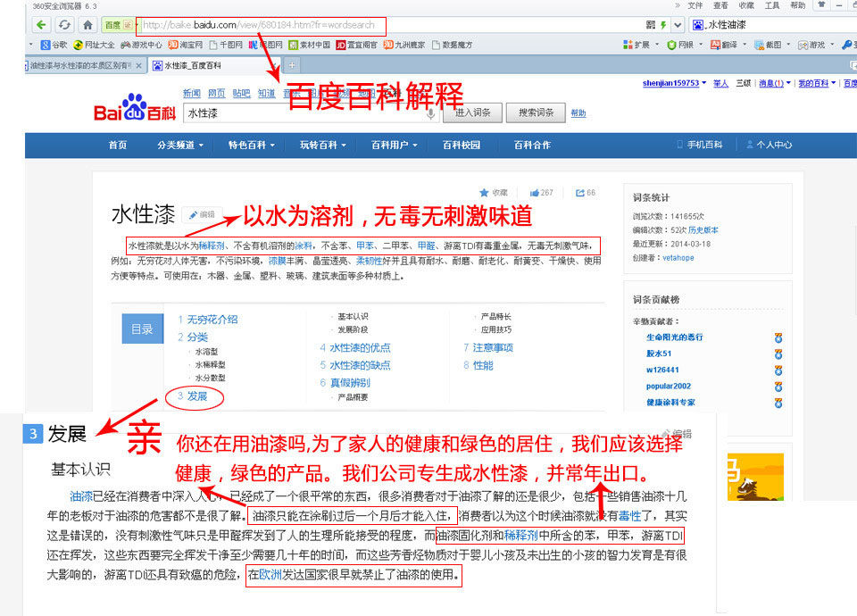Click the green lightning speed-mode icon

[663, 25]
